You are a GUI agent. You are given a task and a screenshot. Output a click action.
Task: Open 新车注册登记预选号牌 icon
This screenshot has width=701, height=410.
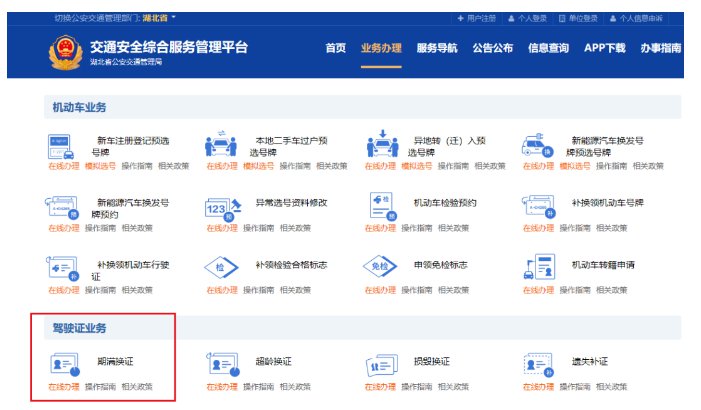pyautogui.click(x=60, y=146)
